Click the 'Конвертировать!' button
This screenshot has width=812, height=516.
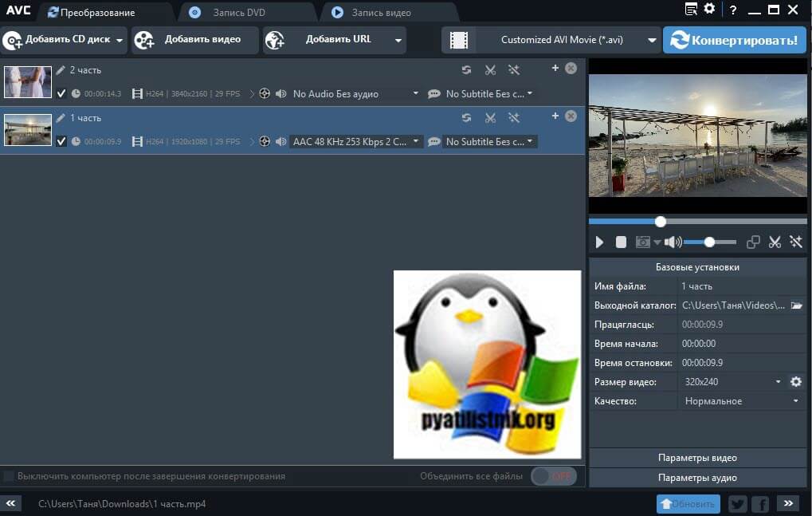tap(734, 40)
